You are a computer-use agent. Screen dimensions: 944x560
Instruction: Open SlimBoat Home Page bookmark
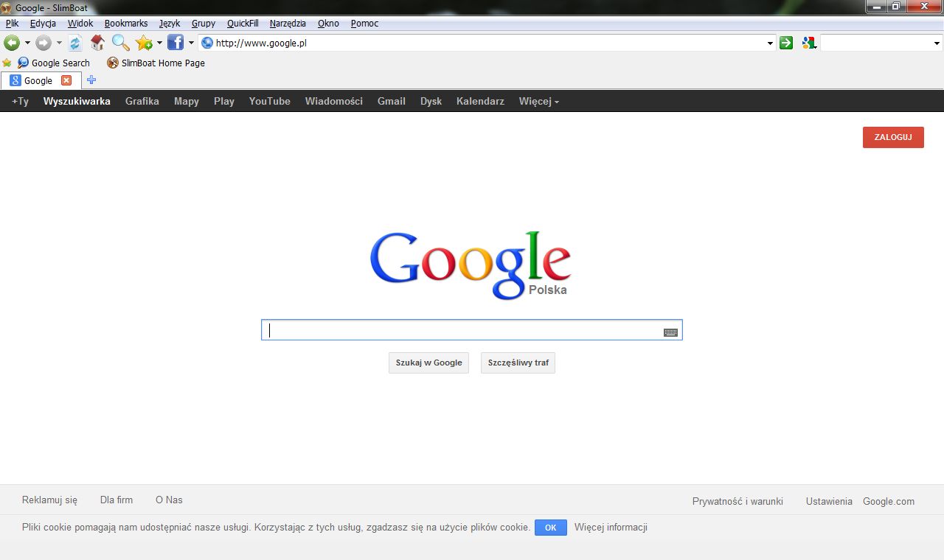156,63
